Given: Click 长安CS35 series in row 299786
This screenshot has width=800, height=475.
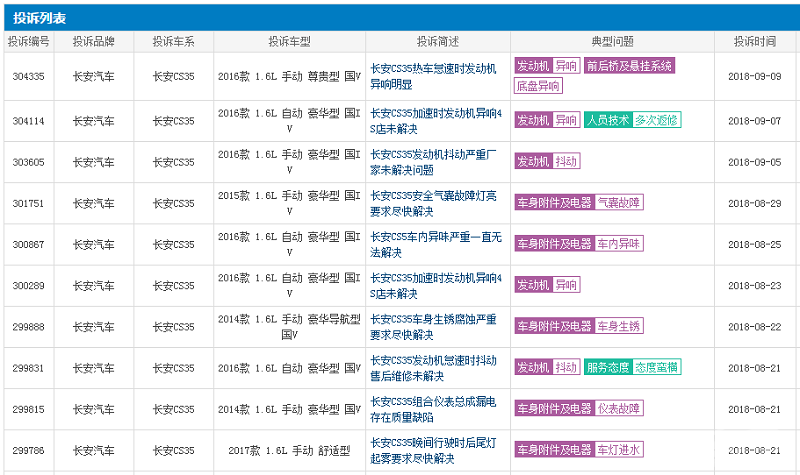Looking at the screenshot, I should pos(173,451).
